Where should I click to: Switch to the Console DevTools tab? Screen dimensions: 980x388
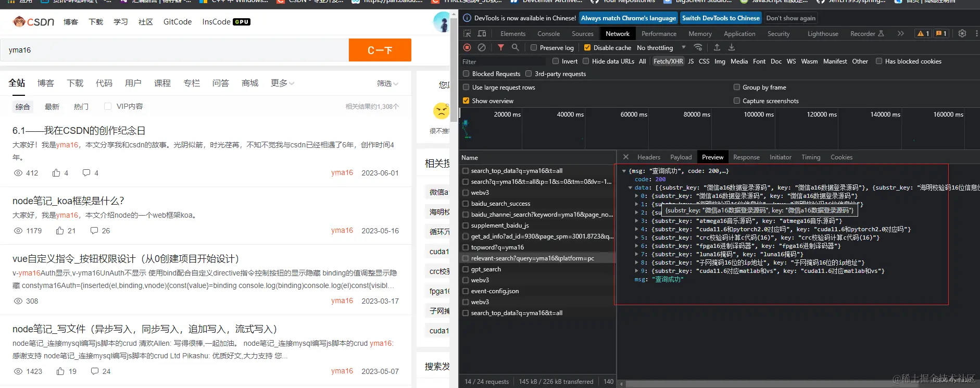pos(549,33)
